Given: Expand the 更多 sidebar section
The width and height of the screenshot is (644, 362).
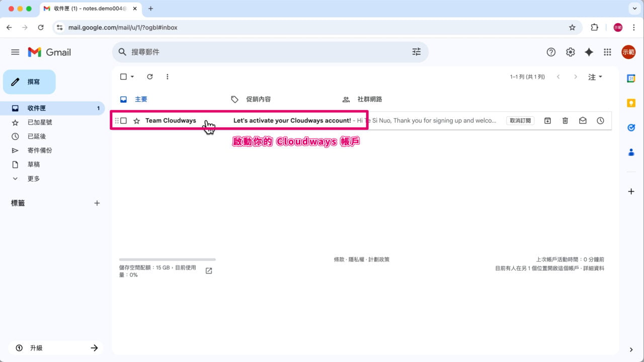Looking at the screenshot, I should (x=33, y=178).
